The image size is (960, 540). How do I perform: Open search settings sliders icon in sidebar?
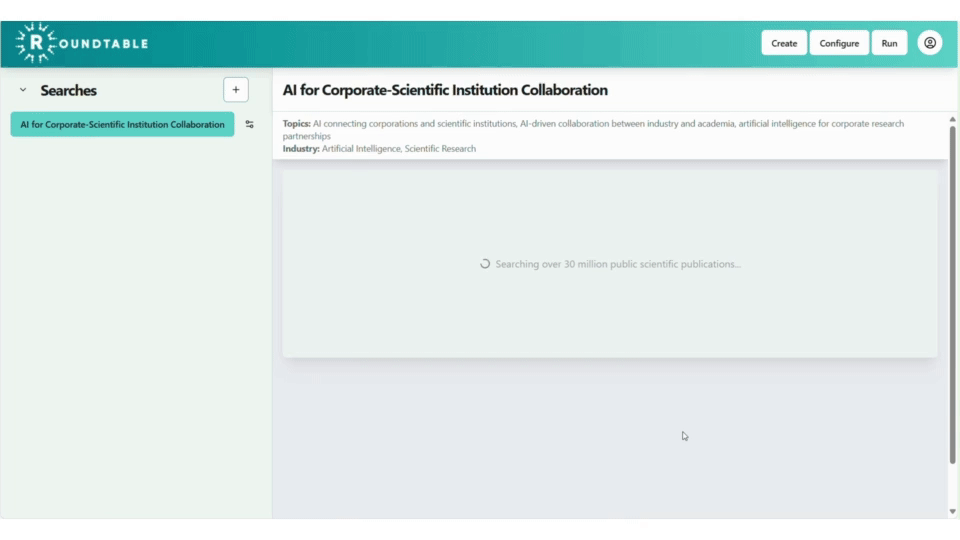click(250, 125)
